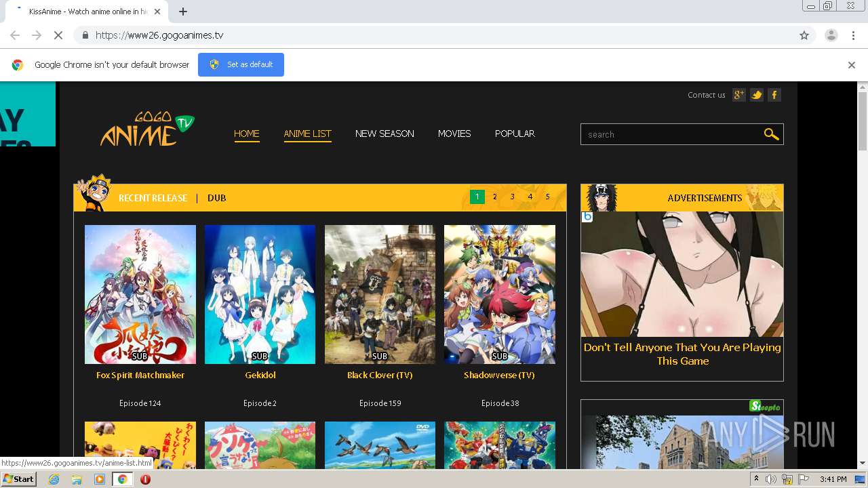Viewport: 868px width, 488px height.
Task: Open Chrome three-dot menu
Action: 854,35
